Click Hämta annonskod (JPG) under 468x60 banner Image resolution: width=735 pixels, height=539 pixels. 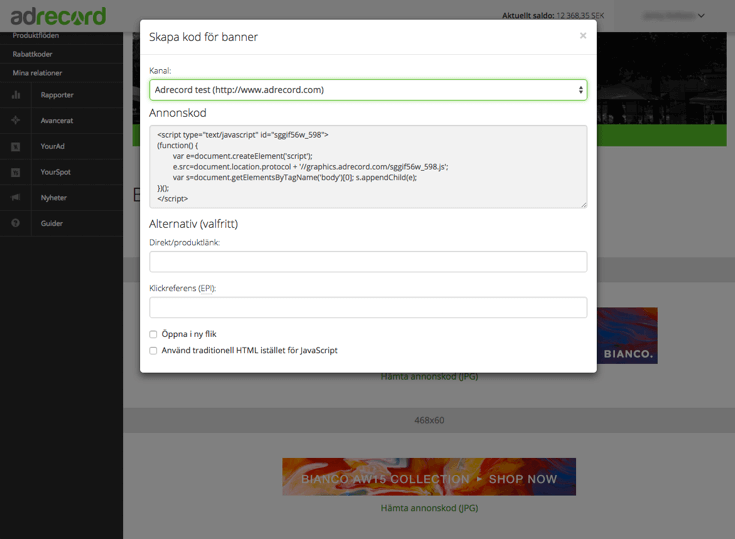point(429,508)
